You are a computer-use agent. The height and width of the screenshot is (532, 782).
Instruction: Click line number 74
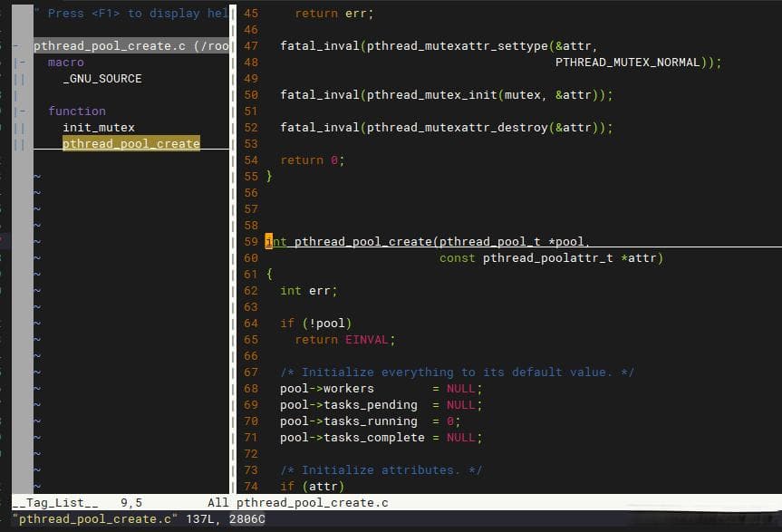click(251, 486)
